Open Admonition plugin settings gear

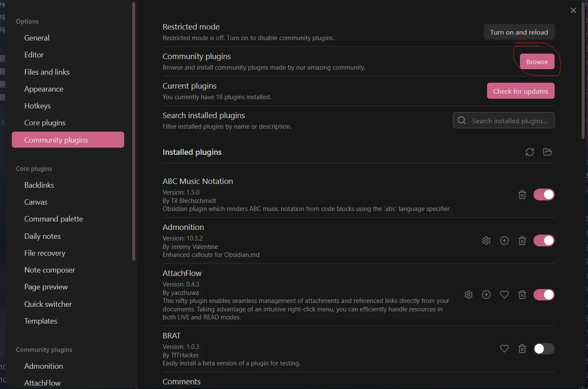pyautogui.click(x=486, y=240)
